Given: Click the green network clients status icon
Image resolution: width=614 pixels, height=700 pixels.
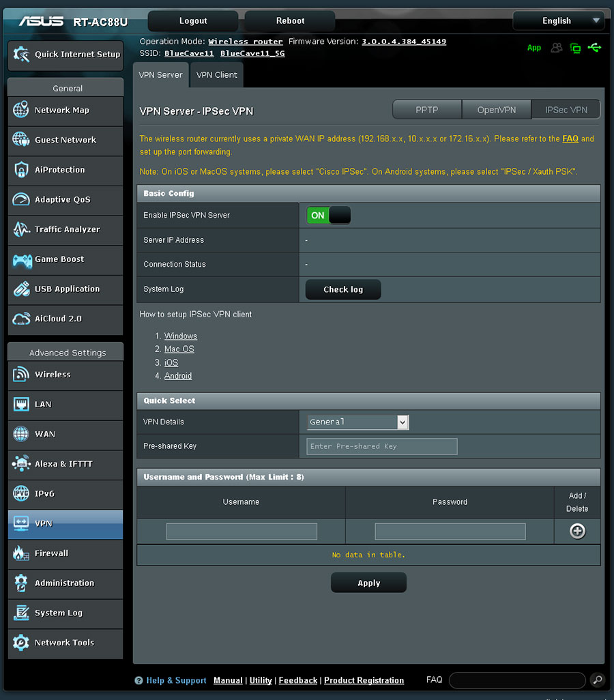Looking at the screenshot, I should [x=576, y=48].
